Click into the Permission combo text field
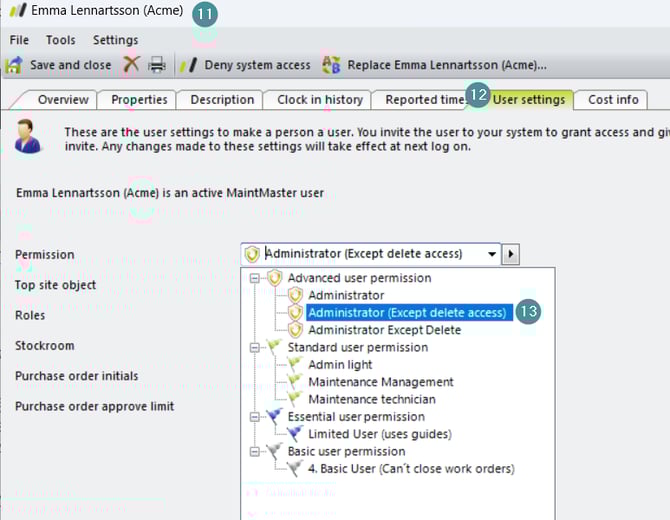This screenshot has width=670, height=520. coord(372,254)
